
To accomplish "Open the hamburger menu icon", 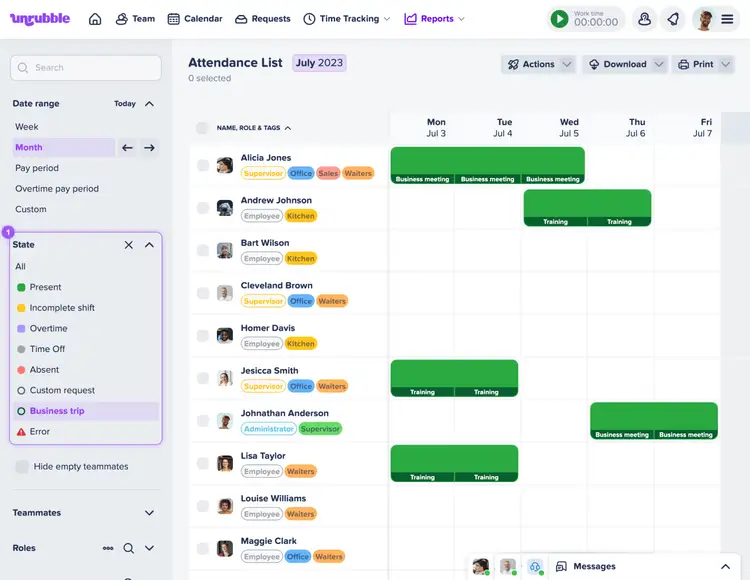I will [727, 19].
